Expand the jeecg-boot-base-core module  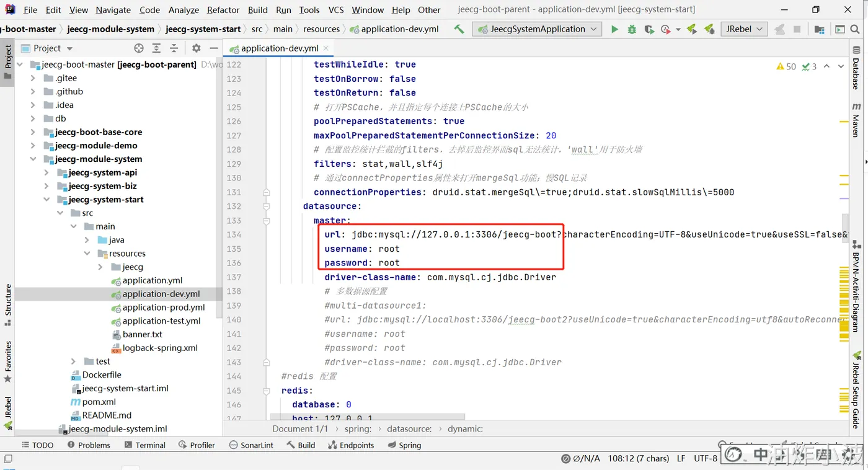[x=33, y=132]
